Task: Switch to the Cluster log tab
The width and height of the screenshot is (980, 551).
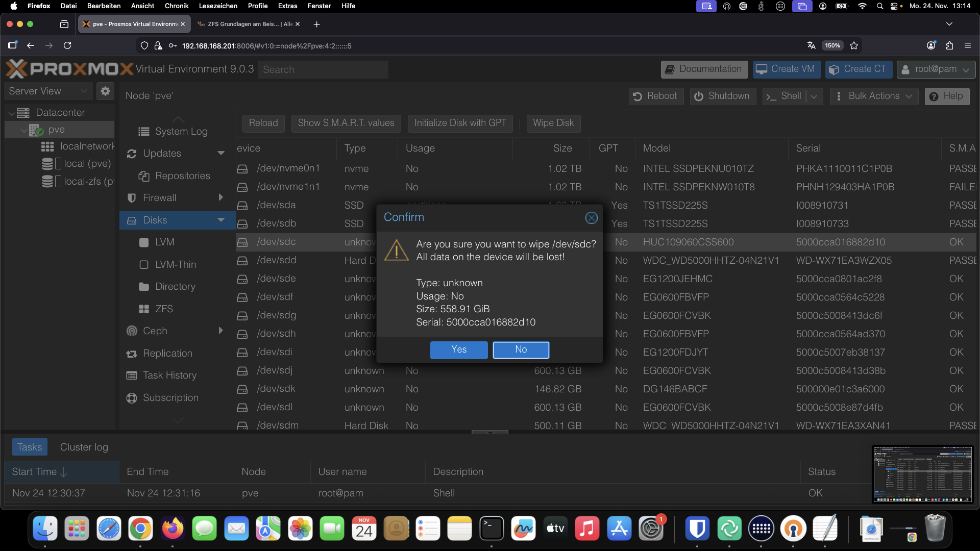Action: point(84,447)
